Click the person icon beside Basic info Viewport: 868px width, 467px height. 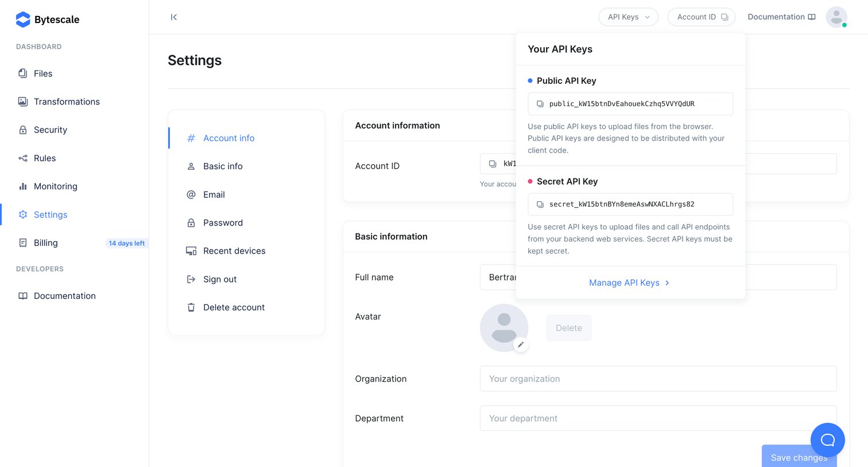pos(191,166)
